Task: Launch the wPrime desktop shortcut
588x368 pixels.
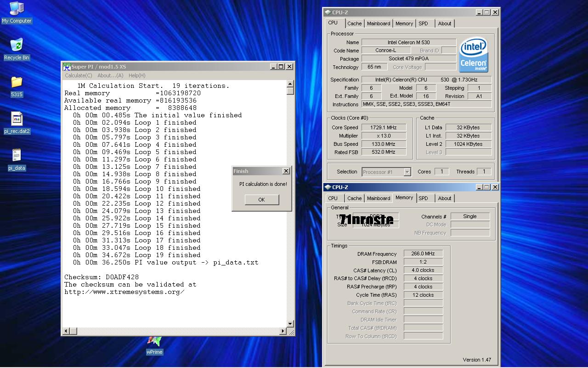Action: pos(154,346)
